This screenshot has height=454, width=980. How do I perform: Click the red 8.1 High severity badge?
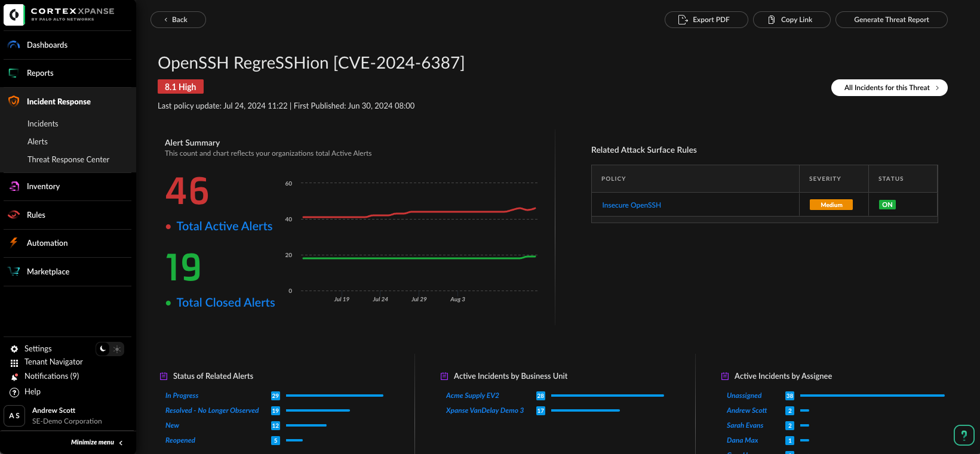(180, 87)
